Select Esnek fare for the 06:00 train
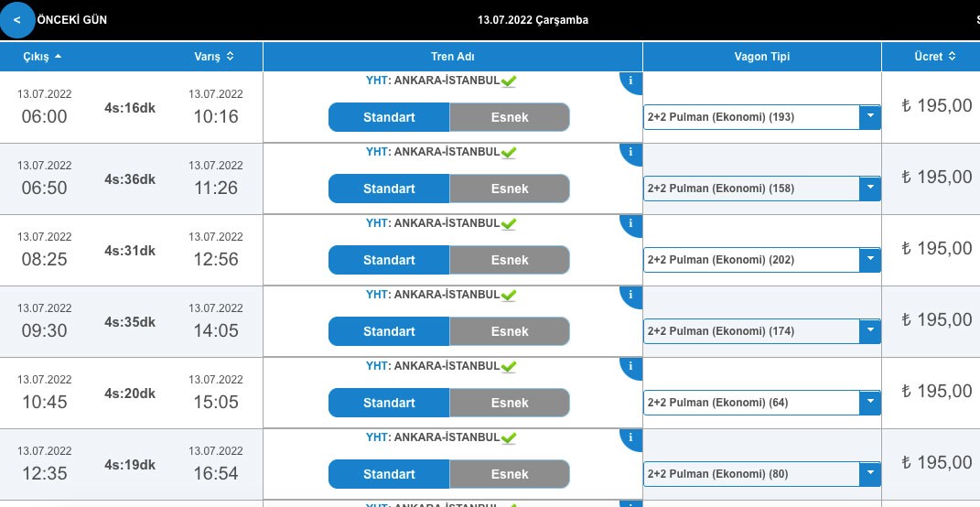This screenshot has height=507, width=980. click(510, 117)
